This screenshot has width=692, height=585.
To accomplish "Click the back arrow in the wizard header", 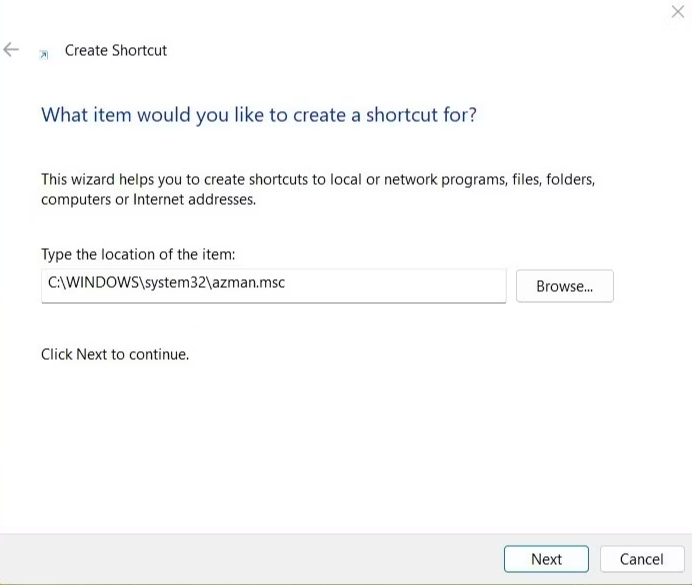I will click(11, 49).
